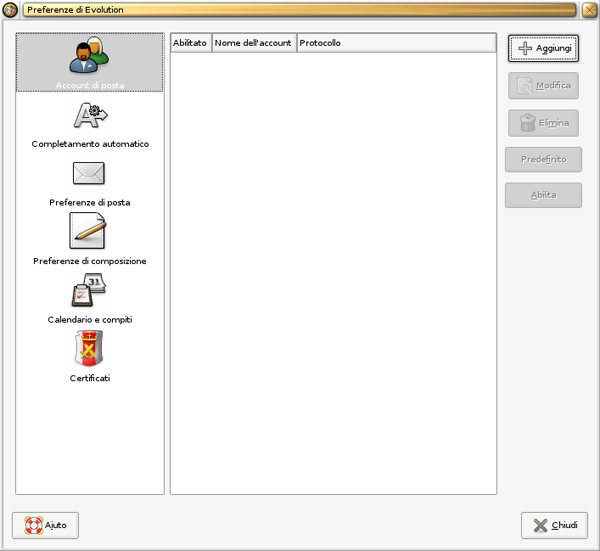Open help with the Ajuto button

click(46, 525)
